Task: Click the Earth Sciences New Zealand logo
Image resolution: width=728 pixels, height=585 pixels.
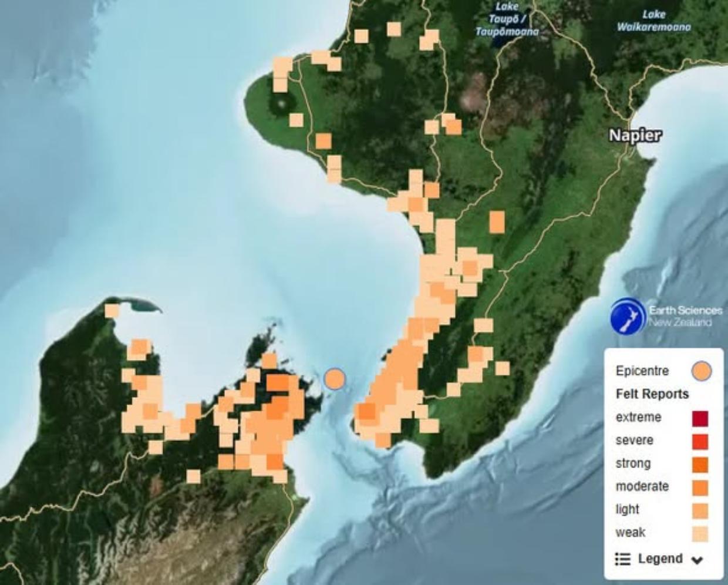Action: pyautogui.click(x=627, y=317)
